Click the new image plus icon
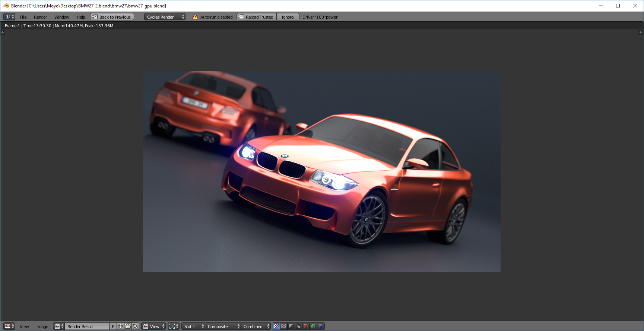The image size is (644, 331). (120, 326)
